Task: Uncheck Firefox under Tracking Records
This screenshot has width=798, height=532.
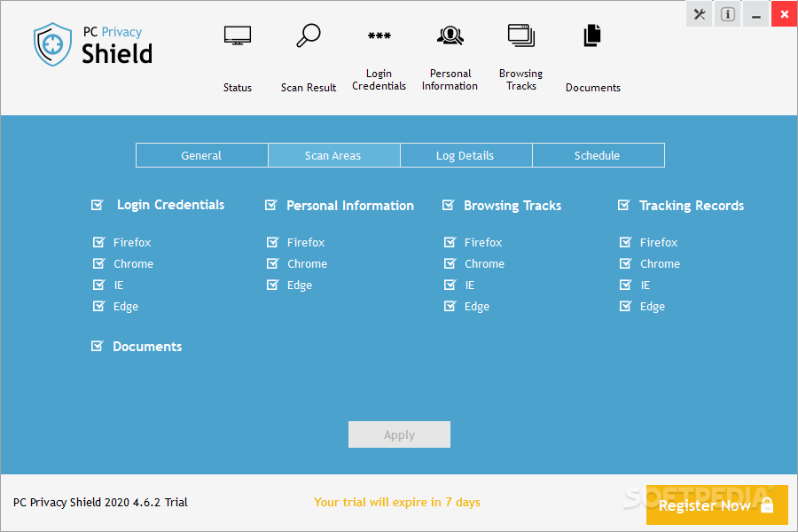Action: (625, 242)
